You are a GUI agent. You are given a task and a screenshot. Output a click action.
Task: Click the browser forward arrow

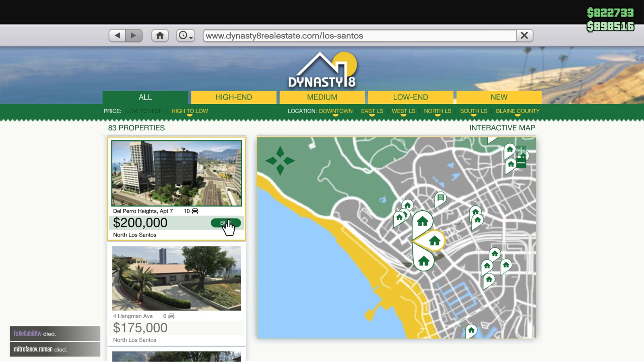point(134,35)
